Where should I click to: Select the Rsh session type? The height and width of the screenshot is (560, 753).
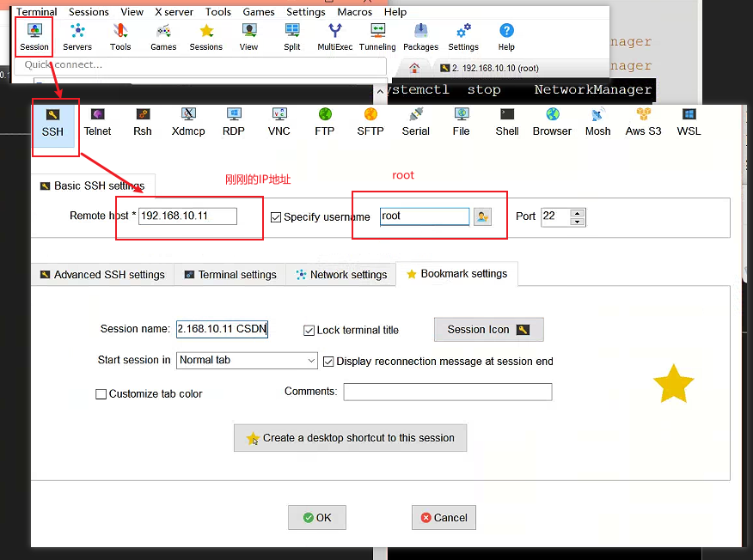(x=143, y=123)
